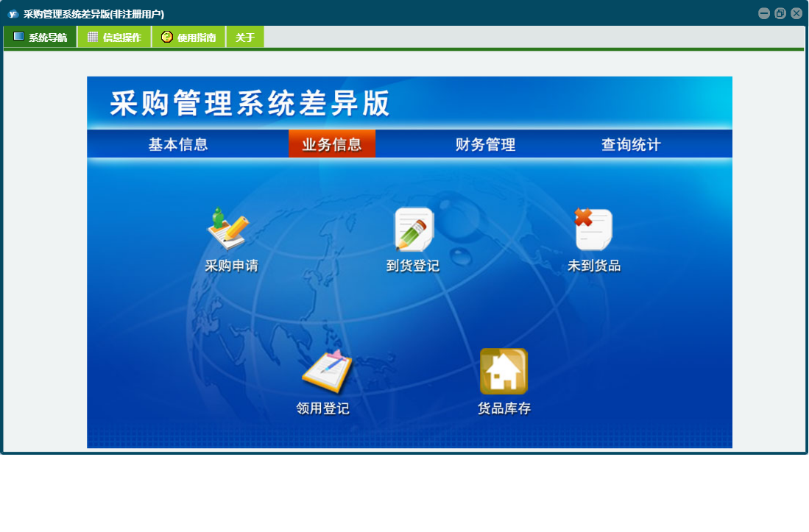Select the 领用登记 clipboard icon

(325, 372)
